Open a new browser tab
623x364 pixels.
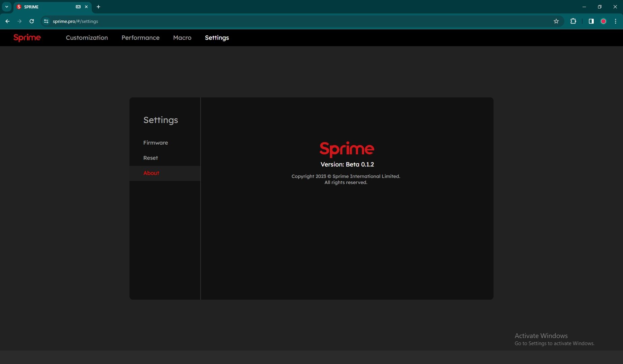[x=98, y=7]
